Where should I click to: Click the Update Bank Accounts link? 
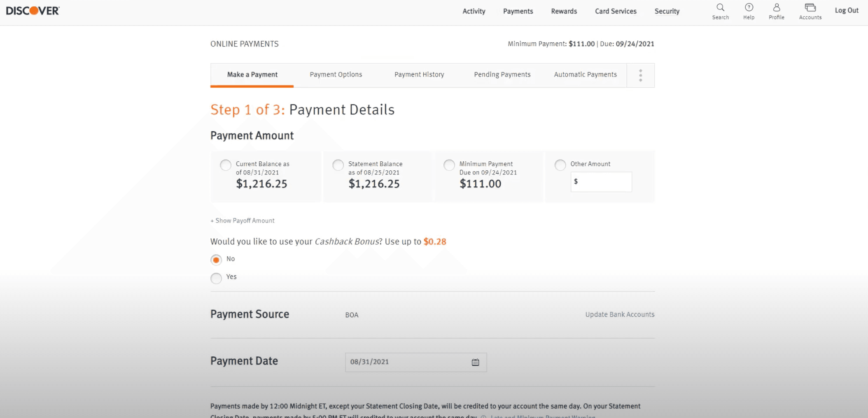coord(619,314)
